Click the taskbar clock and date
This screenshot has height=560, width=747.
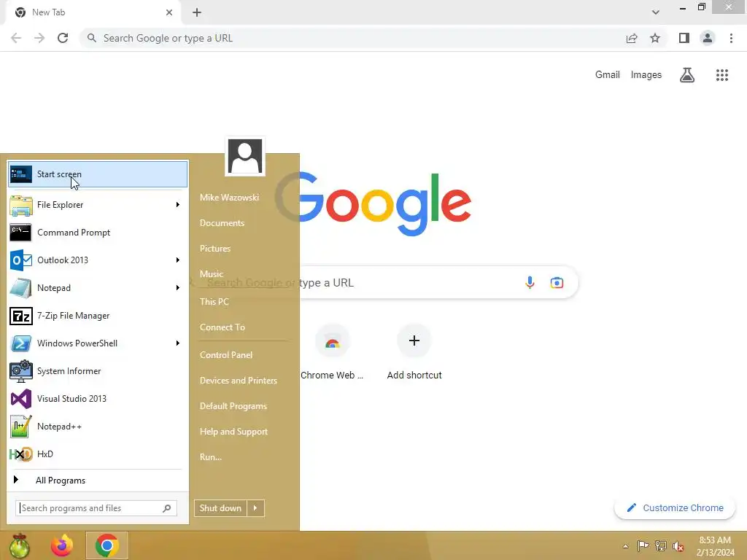pos(715,546)
